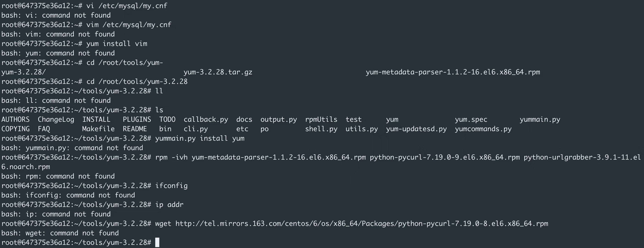Click the docs directory name

pos(244,119)
